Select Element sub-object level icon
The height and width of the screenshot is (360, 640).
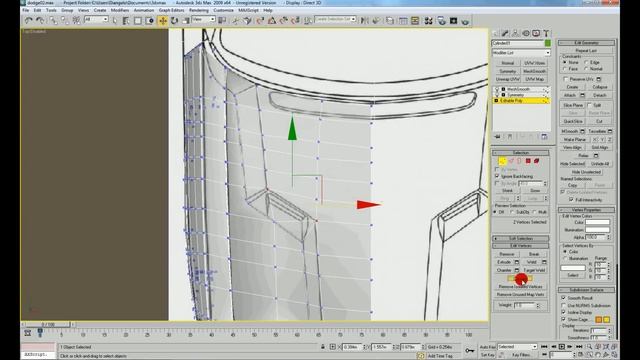pos(536,161)
